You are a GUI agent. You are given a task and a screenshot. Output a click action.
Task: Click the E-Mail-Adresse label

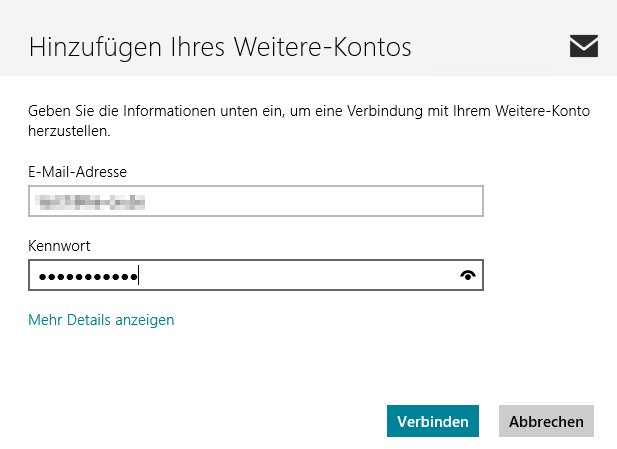(x=78, y=172)
